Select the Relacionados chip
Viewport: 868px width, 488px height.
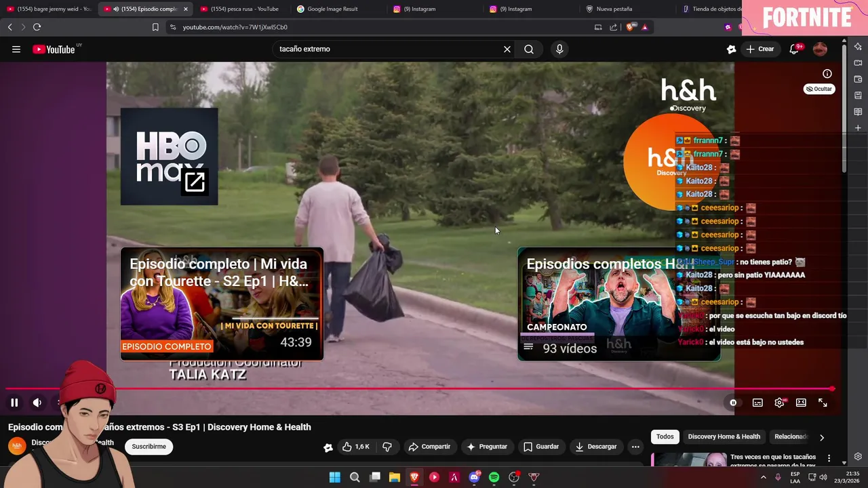[x=791, y=436]
